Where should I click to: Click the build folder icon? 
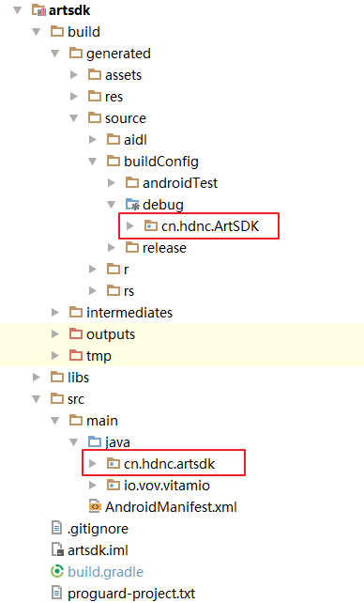click(x=57, y=31)
